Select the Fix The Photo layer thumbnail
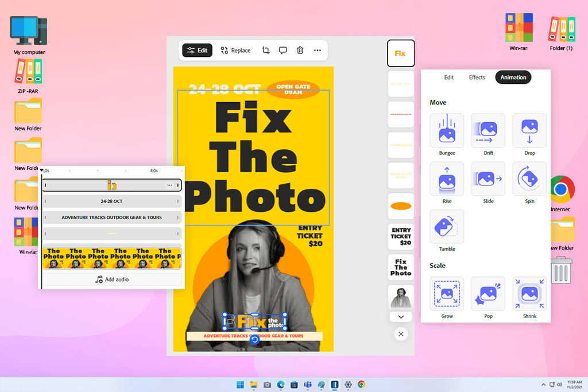588x392 pixels. 401,267
